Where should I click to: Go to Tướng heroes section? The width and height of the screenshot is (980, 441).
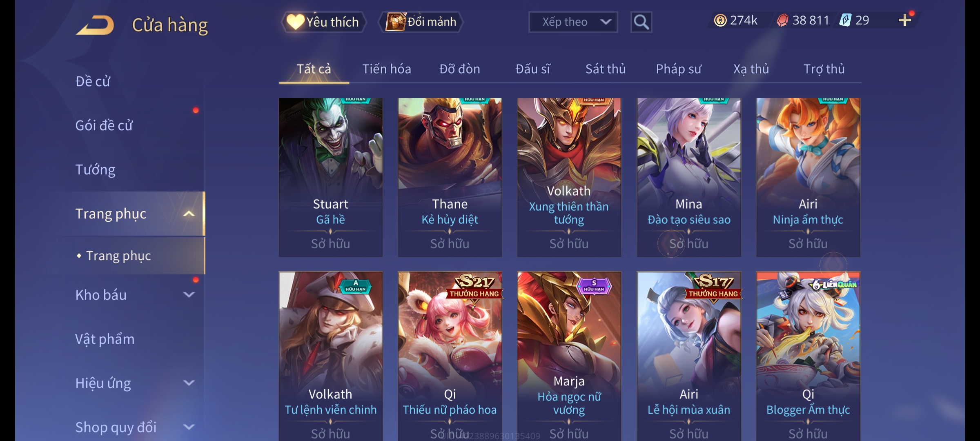(95, 169)
